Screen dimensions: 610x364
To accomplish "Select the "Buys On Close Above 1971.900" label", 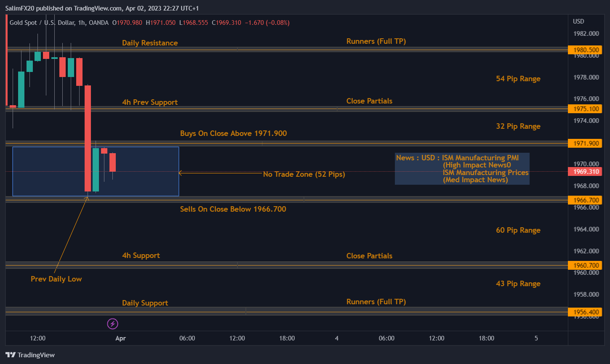I will pyautogui.click(x=233, y=133).
